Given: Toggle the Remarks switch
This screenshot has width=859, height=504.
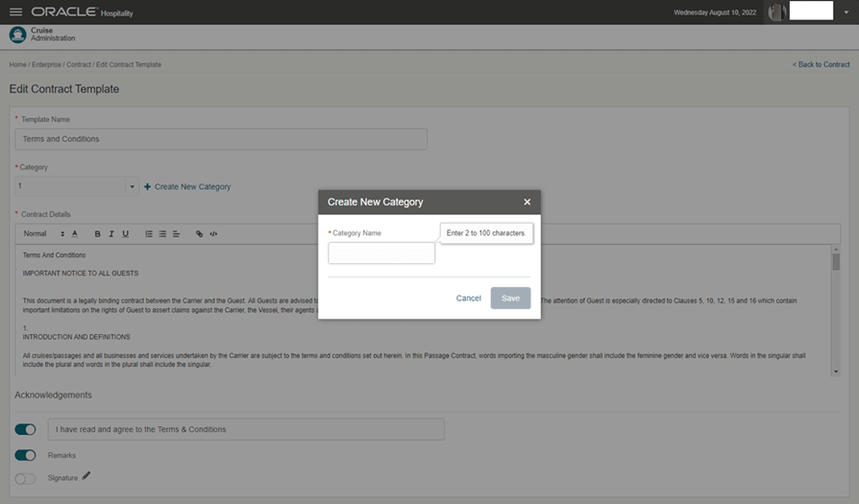Looking at the screenshot, I should point(25,455).
